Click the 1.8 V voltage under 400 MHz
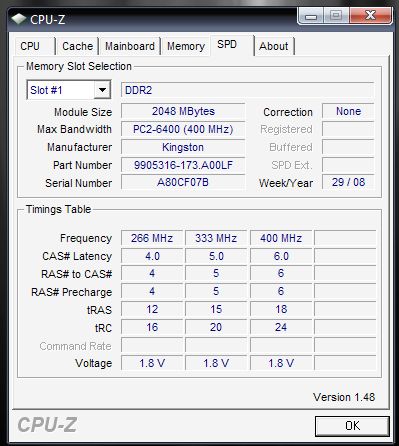 [281, 363]
